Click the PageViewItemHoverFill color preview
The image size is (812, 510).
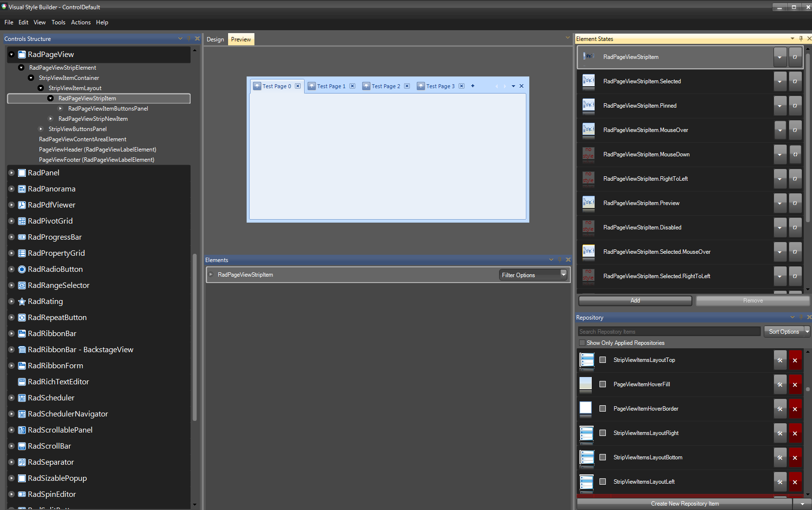(586, 383)
